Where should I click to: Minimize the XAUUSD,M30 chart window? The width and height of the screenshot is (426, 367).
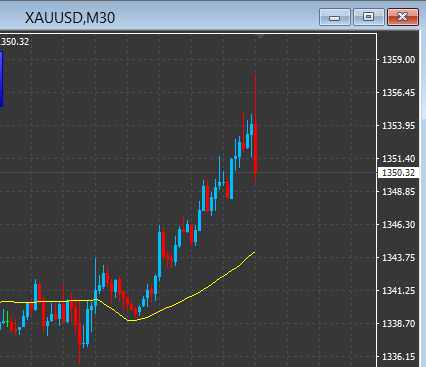[x=335, y=17]
